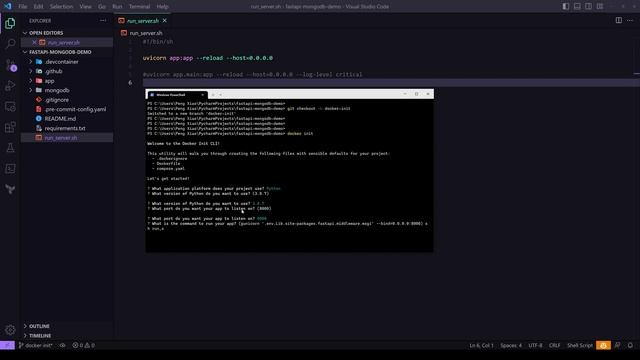Expand the Outline section

coord(39,326)
